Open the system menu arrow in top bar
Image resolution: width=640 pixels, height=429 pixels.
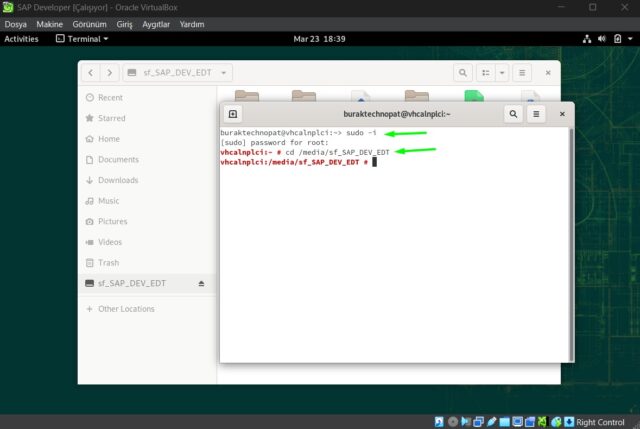(x=630, y=39)
